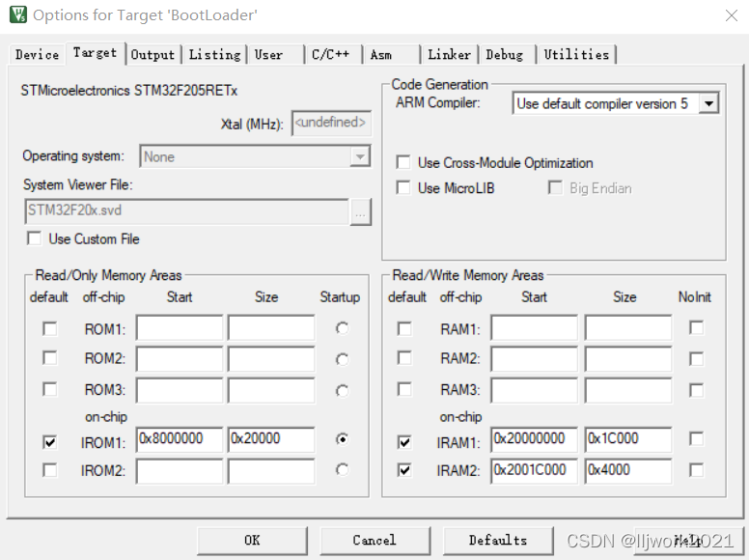Image resolution: width=749 pixels, height=560 pixels.
Task: Check the ROM3 default checkbox
Action: pyautogui.click(x=49, y=389)
